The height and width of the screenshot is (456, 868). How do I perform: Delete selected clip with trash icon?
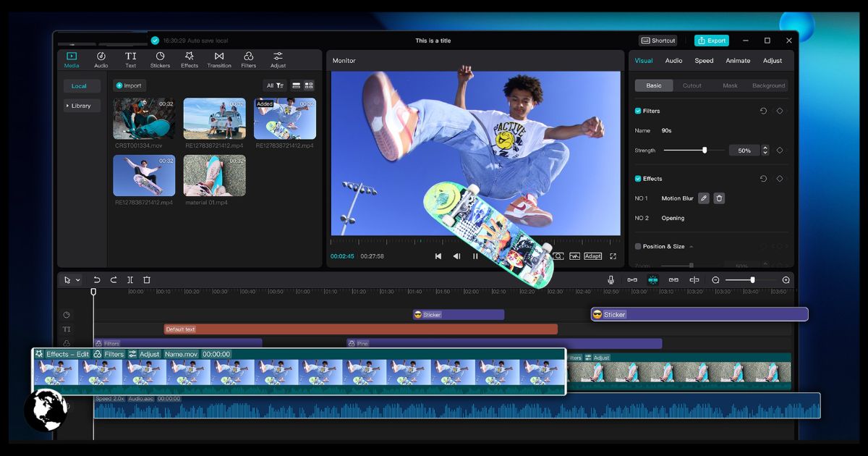click(147, 280)
